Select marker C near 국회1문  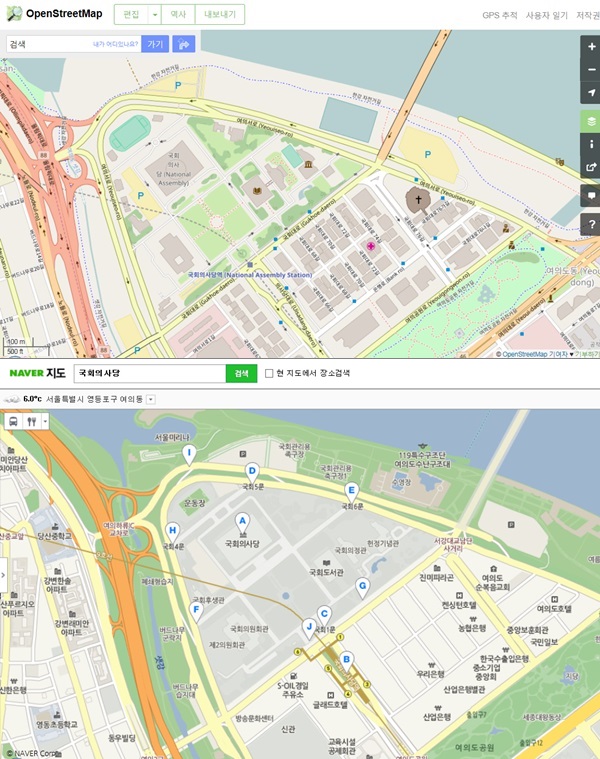coord(324,618)
